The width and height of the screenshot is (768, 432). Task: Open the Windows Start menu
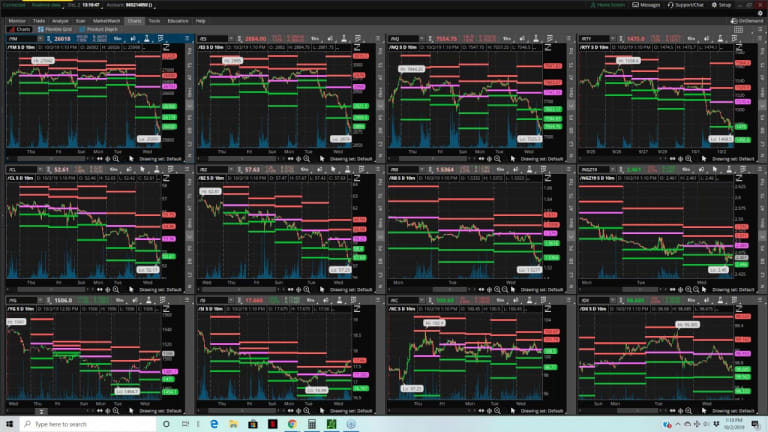click(9, 424)
